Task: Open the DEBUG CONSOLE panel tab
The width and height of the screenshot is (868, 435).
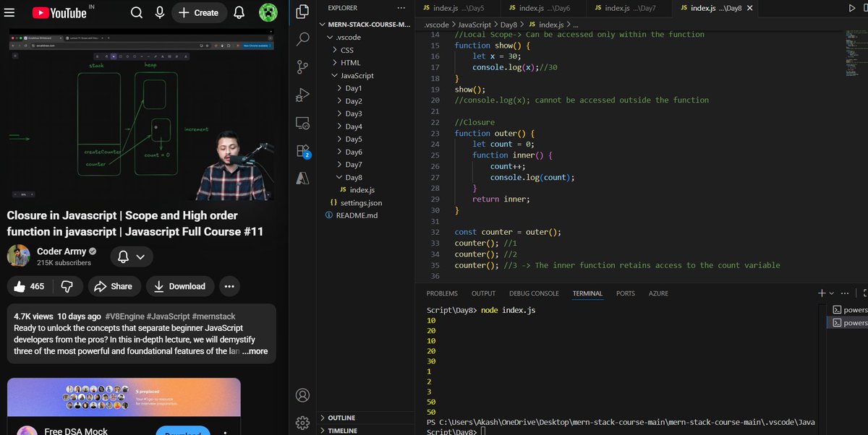Action: point(534,293)
